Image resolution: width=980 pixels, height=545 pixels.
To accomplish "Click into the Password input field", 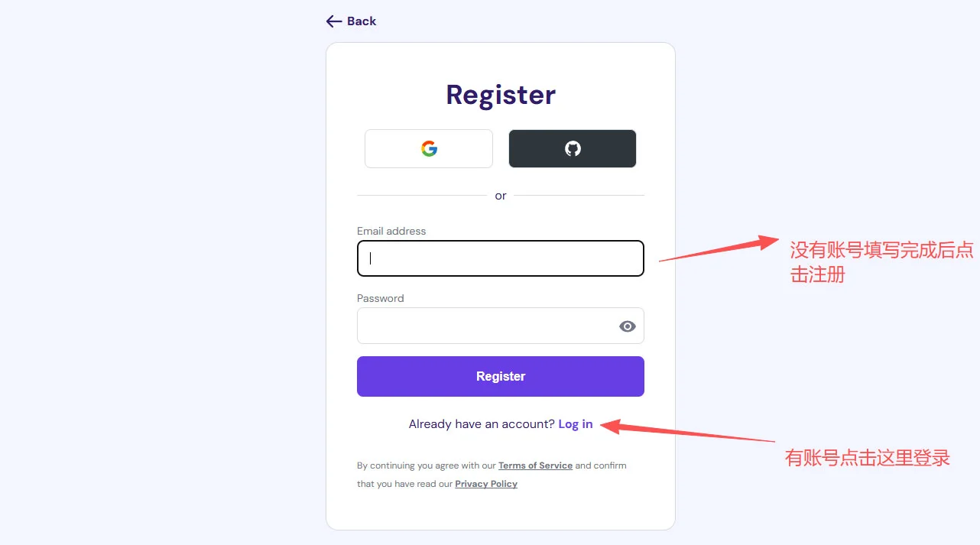I will click(485, 326).
